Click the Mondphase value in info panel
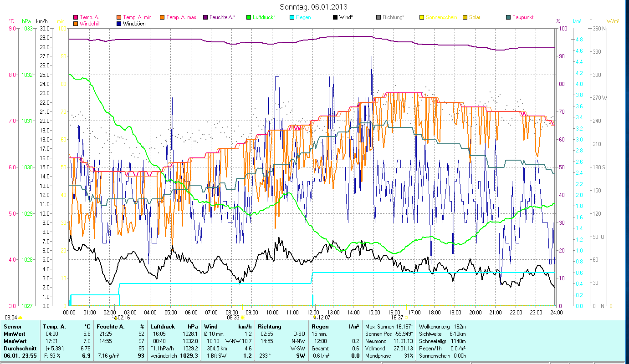Image resolution: width=629 pixels, height=364 pixels. coord(404,355)
